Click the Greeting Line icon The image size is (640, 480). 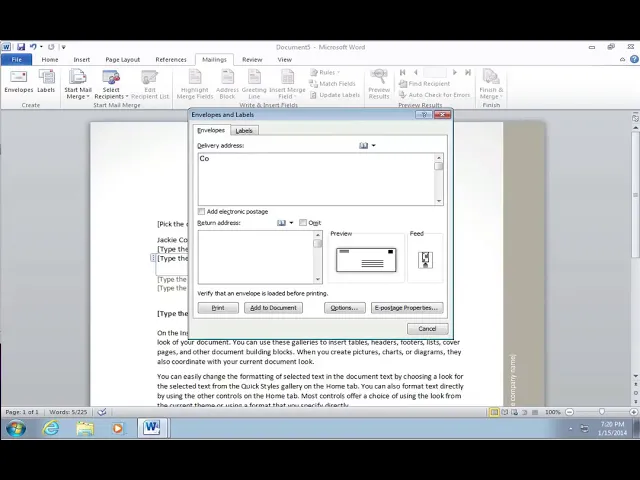coord(254,84)
